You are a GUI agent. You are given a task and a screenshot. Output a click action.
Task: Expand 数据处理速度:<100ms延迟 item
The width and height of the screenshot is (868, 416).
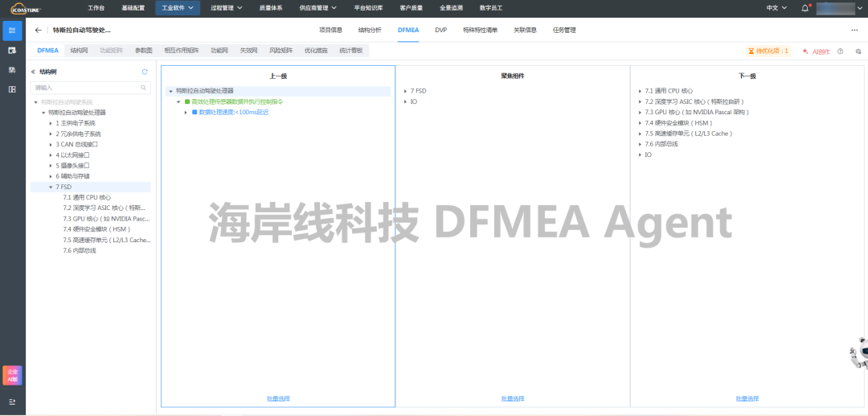point(186,113)
